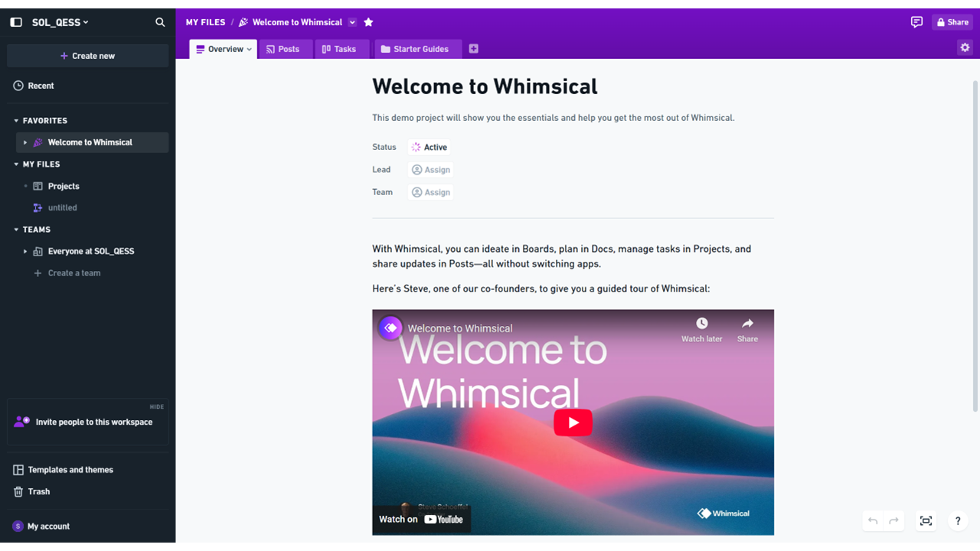Expand Everyone at SOL_QESS team
This screenshot has width=980, height=551.
25,251
